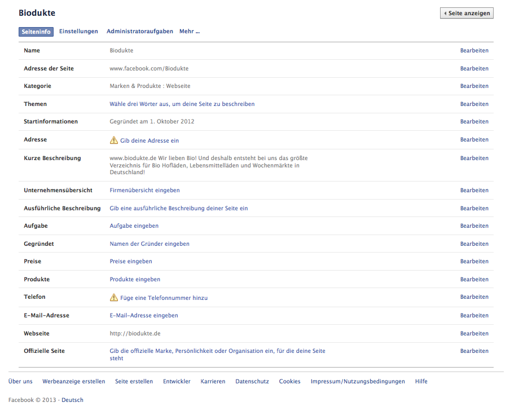This screenshot has height=420, width=532.
Task: Open the Administratoraufgaben tab
Action: click(140, 31)
